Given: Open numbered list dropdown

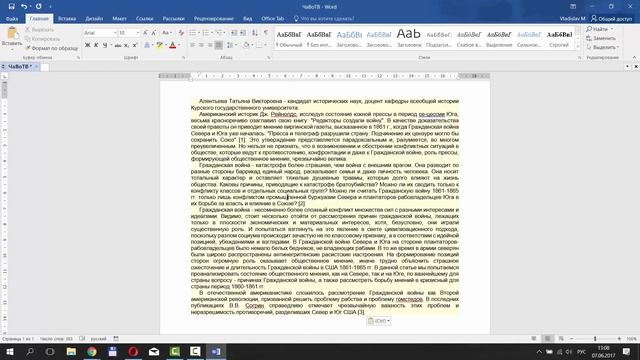Looking at the screenshot, I should pos(212,33).
